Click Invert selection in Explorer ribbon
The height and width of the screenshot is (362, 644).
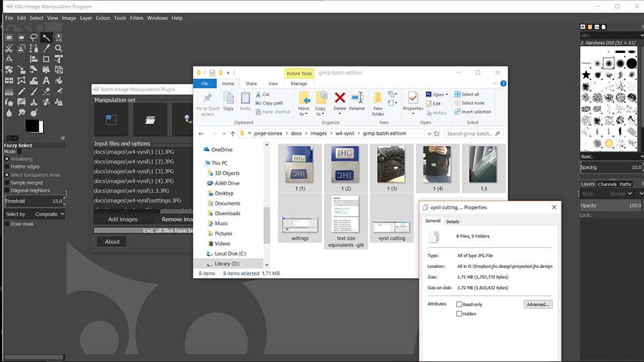coord(473,112)
